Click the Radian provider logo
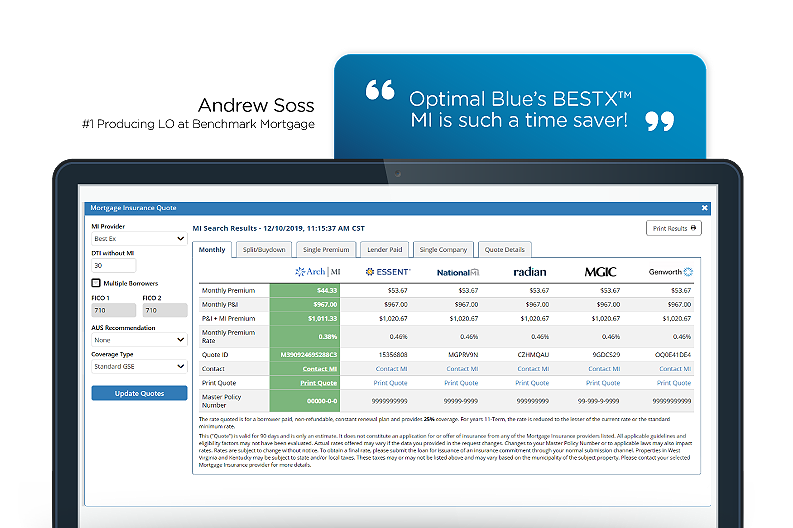 pyautogui.click(x=532, y=271)
